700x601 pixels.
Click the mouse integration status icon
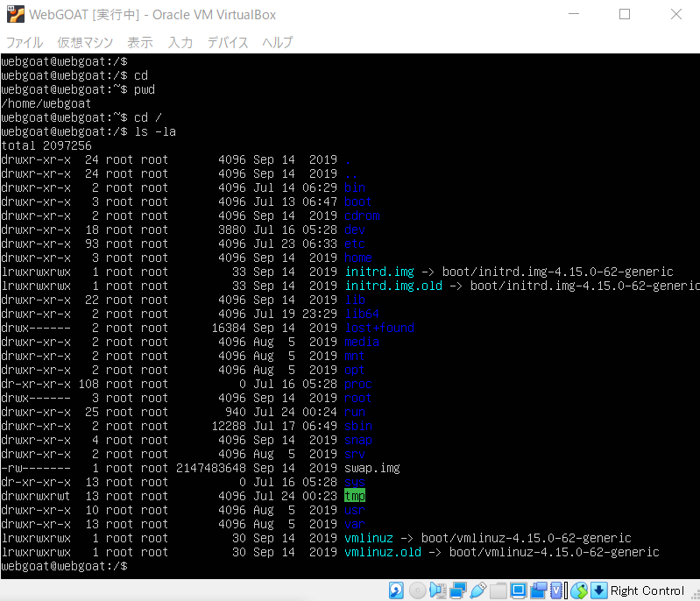pos(579,590)
